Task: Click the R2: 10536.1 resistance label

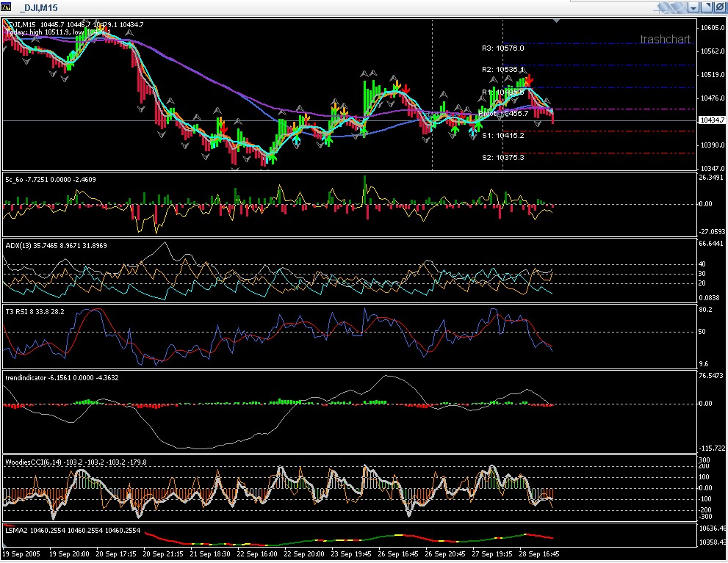Action: (502, 70)
